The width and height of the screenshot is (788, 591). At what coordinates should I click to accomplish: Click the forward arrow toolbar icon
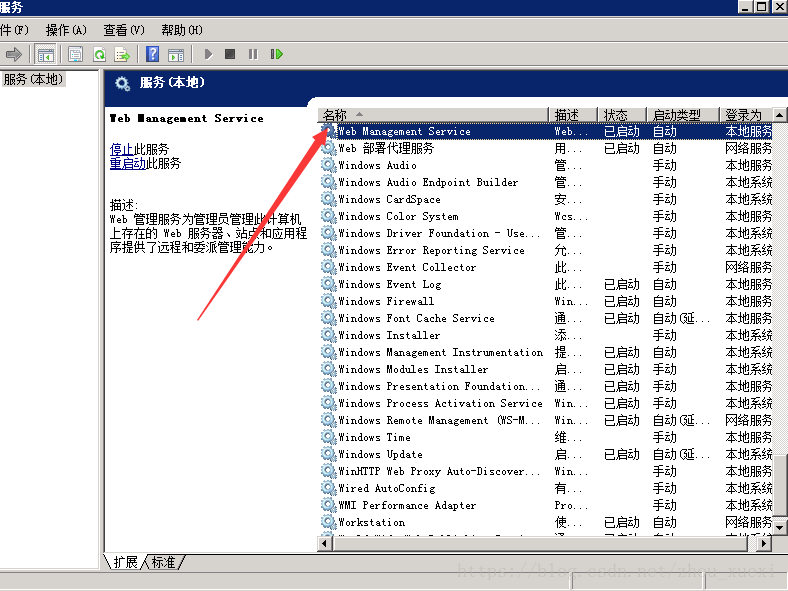click(14, 54)
